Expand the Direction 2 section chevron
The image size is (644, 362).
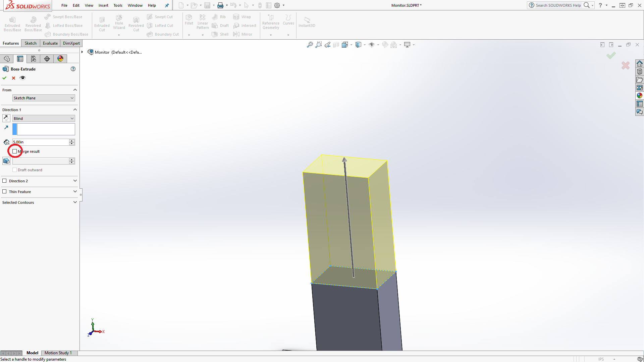(x=75, y=181)
